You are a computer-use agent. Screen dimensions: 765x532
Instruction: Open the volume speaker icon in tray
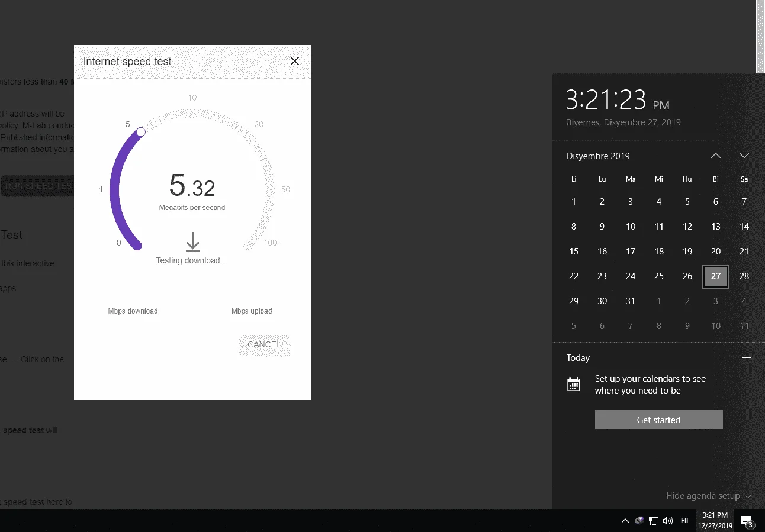point(668,521)
